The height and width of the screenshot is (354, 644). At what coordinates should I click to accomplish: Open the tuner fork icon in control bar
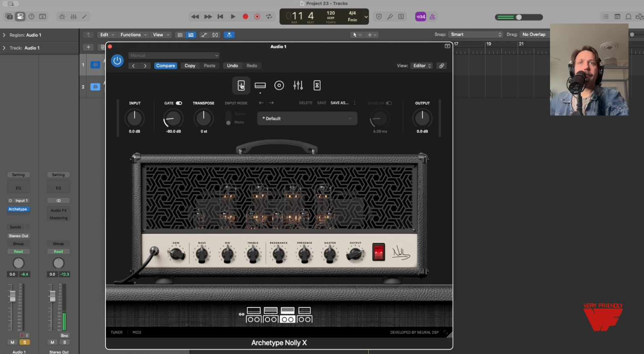pyautogui.click(x=390, y=17)
